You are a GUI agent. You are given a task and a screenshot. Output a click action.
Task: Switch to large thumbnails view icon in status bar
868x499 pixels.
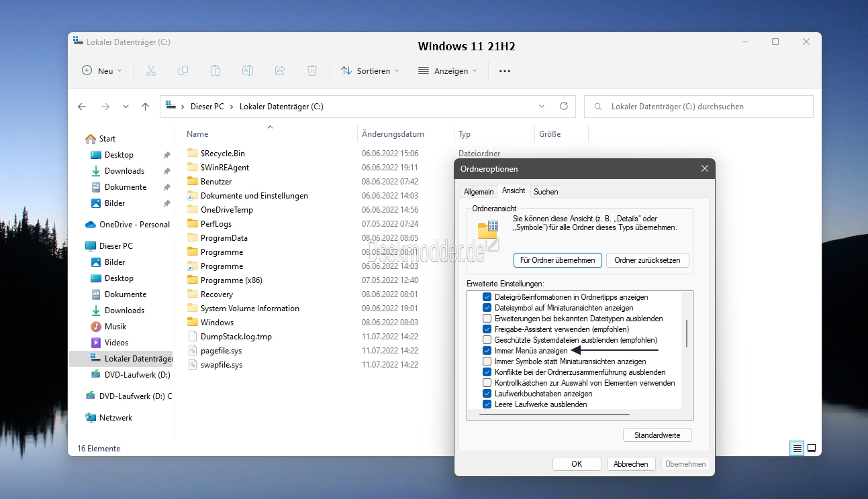pyautogui.click(x=812, y=448)
